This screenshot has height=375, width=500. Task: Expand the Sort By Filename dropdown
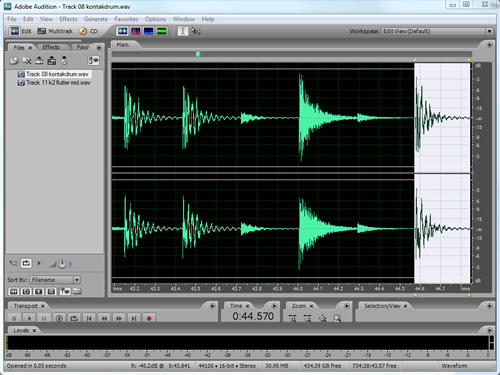[x=55, y=280]
